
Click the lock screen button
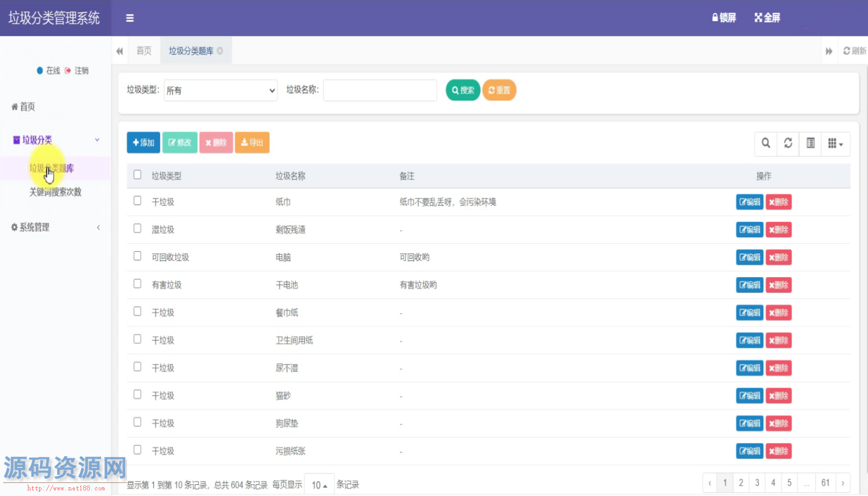[724, 18]
